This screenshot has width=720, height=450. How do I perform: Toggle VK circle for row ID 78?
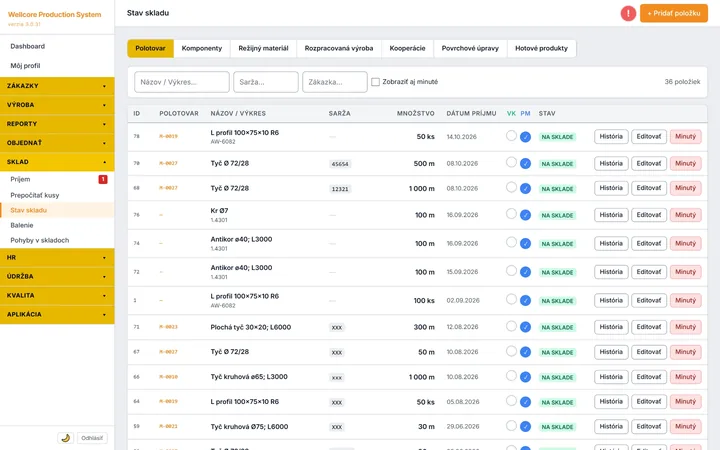point(511,135)
